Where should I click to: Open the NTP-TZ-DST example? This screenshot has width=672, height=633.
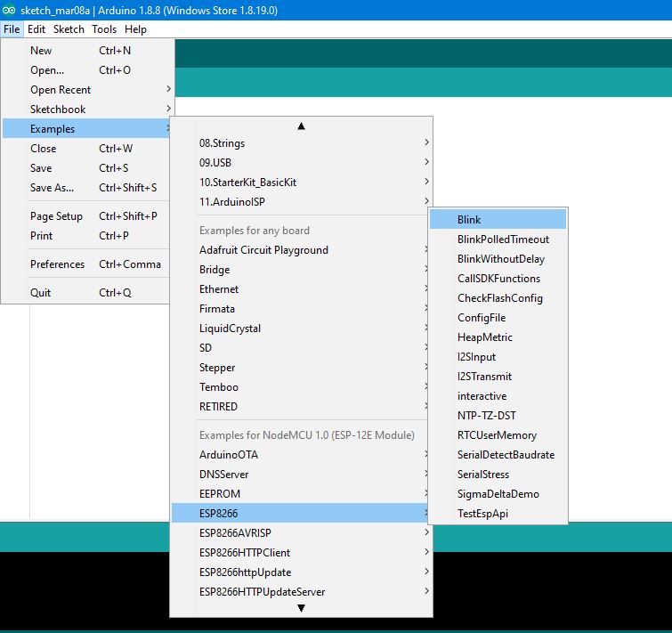pyautogui.click(x=498, y=416)
